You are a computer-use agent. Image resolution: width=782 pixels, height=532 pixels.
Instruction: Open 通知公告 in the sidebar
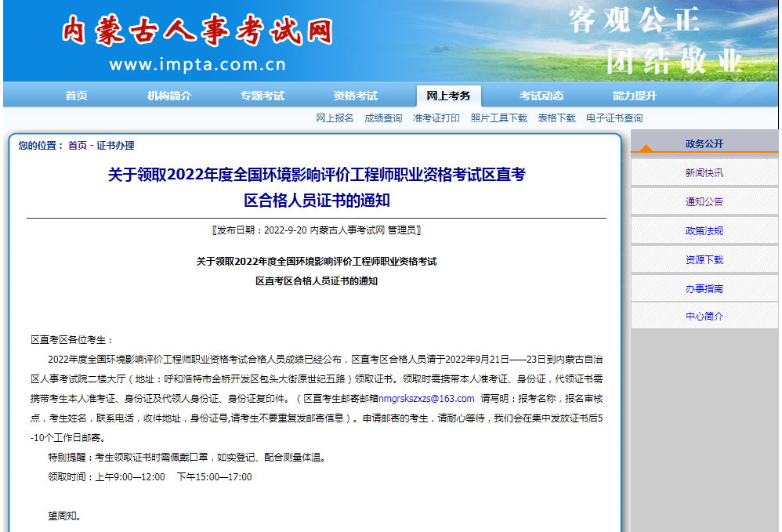click(704, 202)
